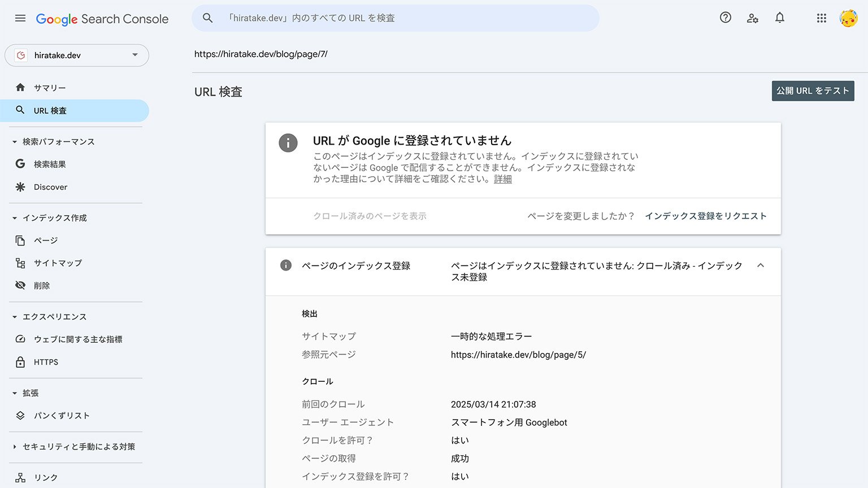Collapse the ページのインデックス登録 card chevron
Viewport: 868px width, 488px height.
tap(761, 265)
